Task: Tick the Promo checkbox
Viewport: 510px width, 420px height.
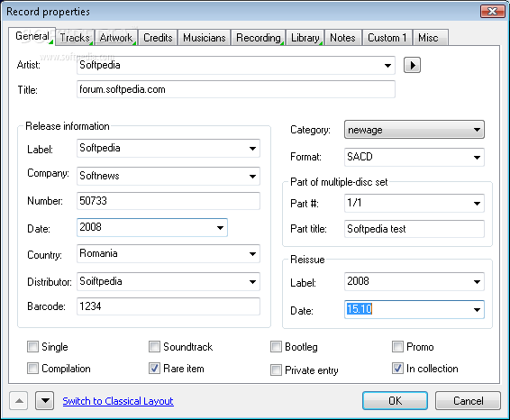Action: click(x=397, y=347)
